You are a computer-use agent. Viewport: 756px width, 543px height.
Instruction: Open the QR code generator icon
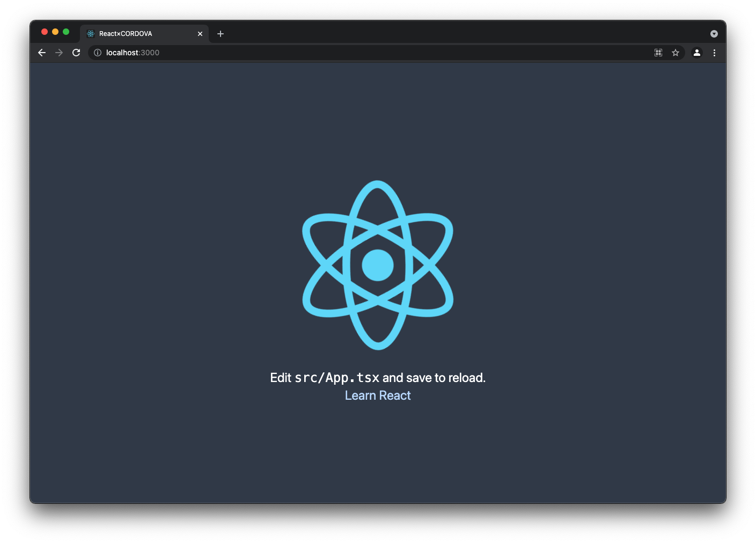658,53
